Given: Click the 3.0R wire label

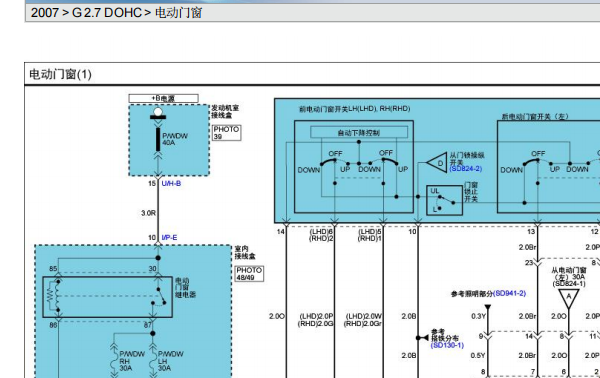Looking at the screenshot, I should (x=148, y=213).
